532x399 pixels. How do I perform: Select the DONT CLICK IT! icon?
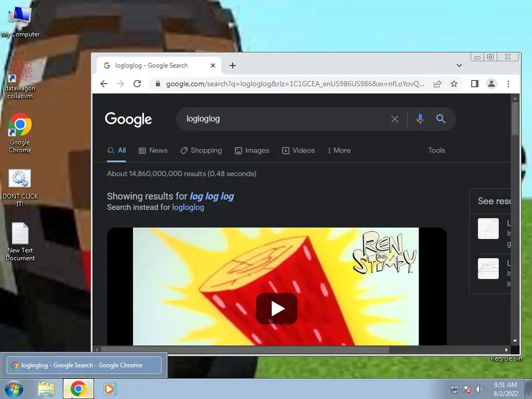pyautogui.click(x=20, y=188)
